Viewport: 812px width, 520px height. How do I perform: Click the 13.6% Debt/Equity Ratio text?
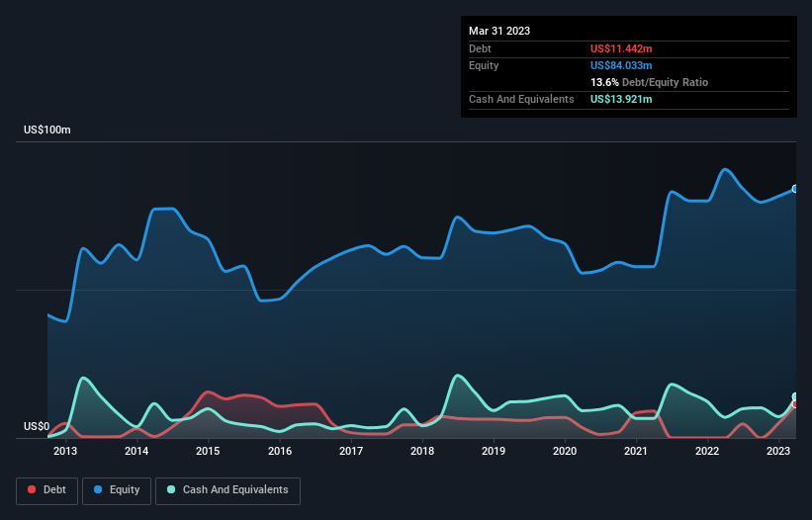649,82
